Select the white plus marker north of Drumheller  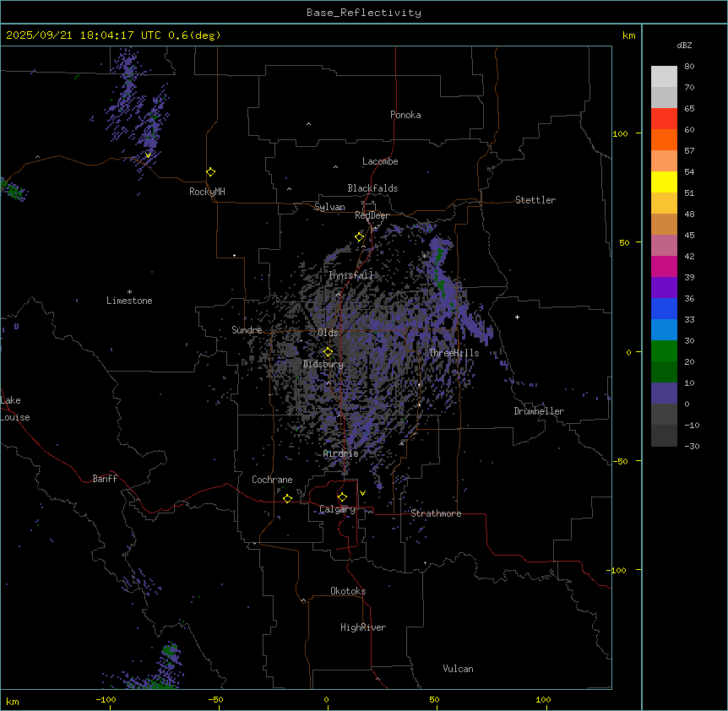517,317
